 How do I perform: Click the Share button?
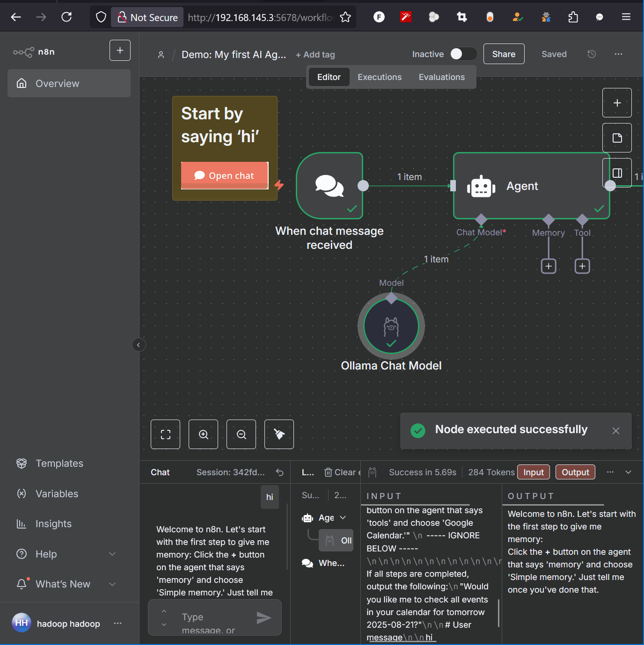(x=504, y=54)
